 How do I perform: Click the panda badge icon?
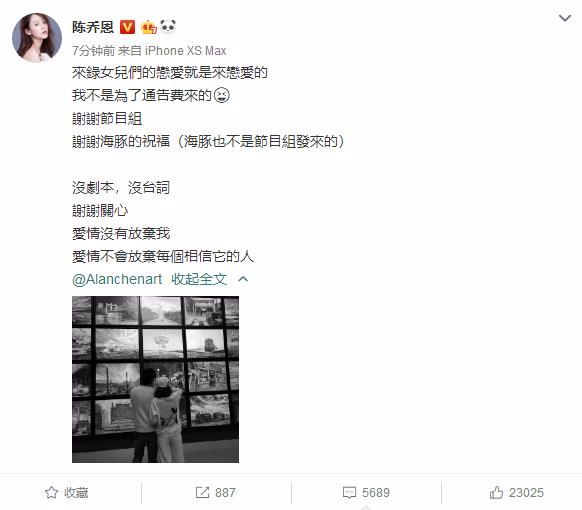pos(168,26)
